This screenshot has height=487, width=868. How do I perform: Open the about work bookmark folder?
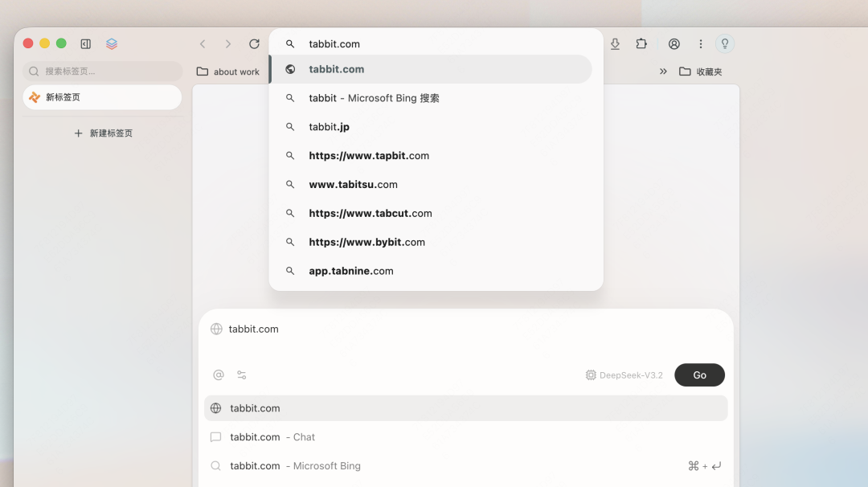[x=228, y=72]
